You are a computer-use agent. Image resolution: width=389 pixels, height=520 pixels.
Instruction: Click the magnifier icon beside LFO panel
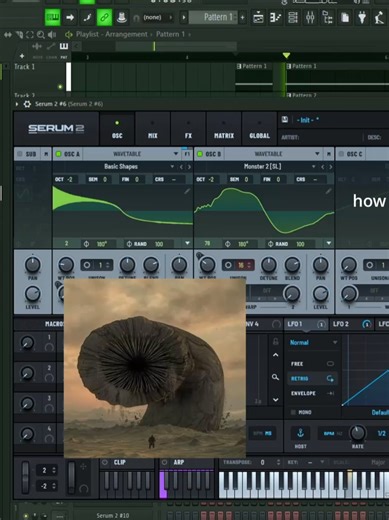[x=275, y=377]
